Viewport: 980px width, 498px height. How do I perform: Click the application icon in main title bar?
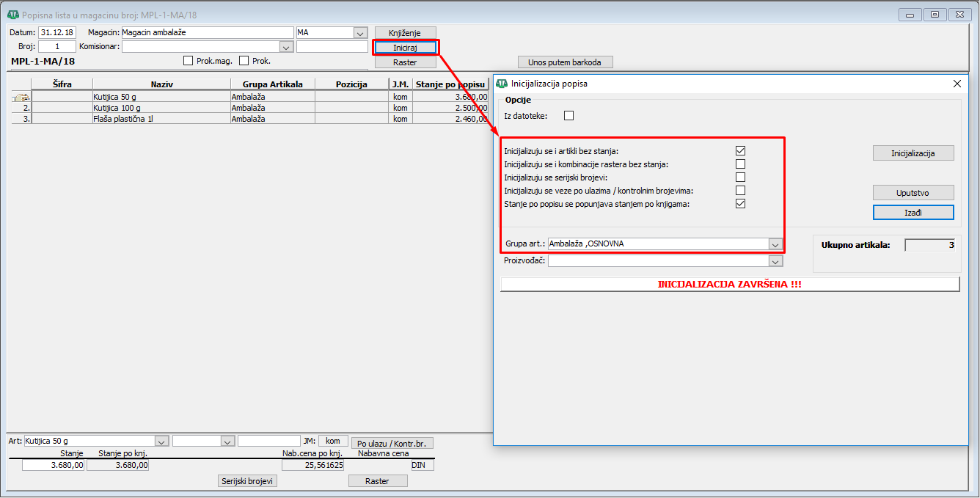[12, 15]
